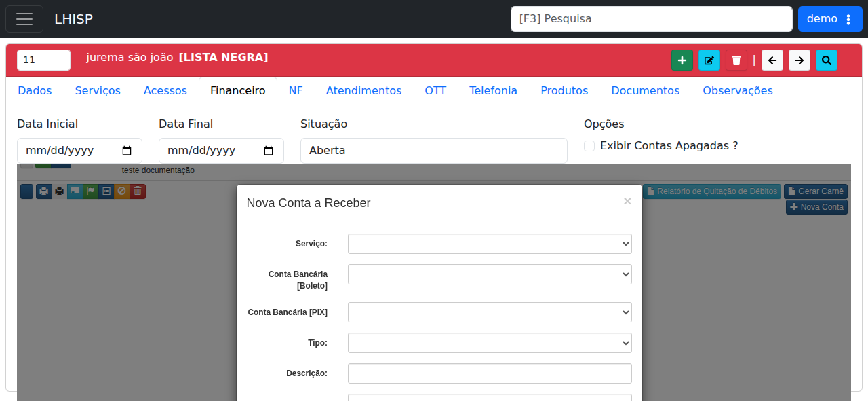Image resolution: width=868 pixels, height=406 pixels.
Task: Open the demo user options menu
Action: click(830, 19)
